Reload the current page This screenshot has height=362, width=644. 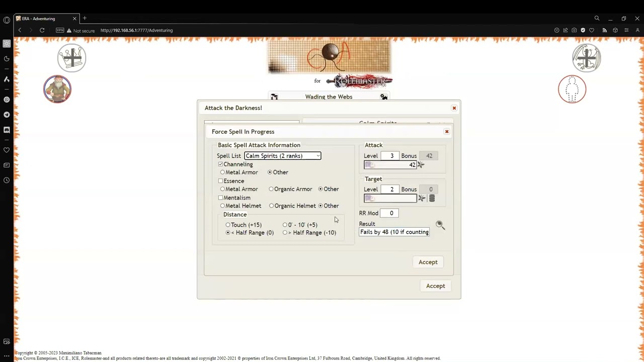pos(42,31)
